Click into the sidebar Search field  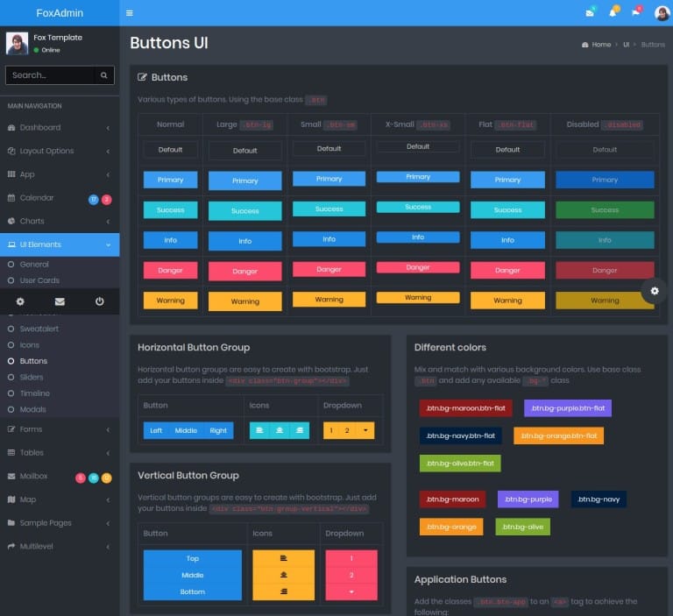click(50, 75)
